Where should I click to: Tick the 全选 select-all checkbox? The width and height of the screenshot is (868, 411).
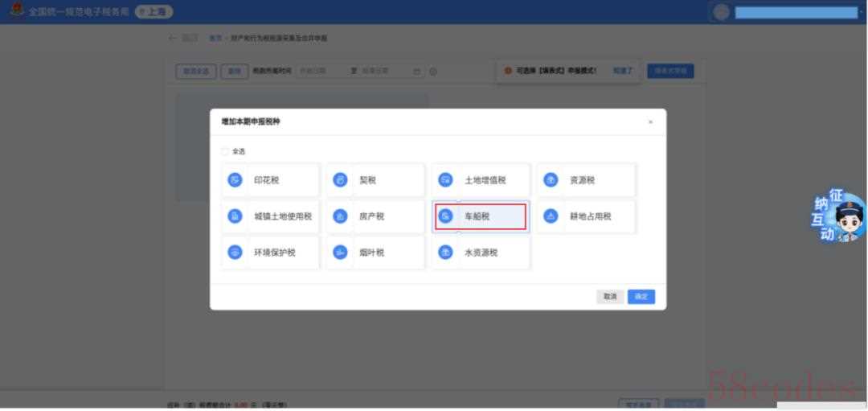[225, 151]
